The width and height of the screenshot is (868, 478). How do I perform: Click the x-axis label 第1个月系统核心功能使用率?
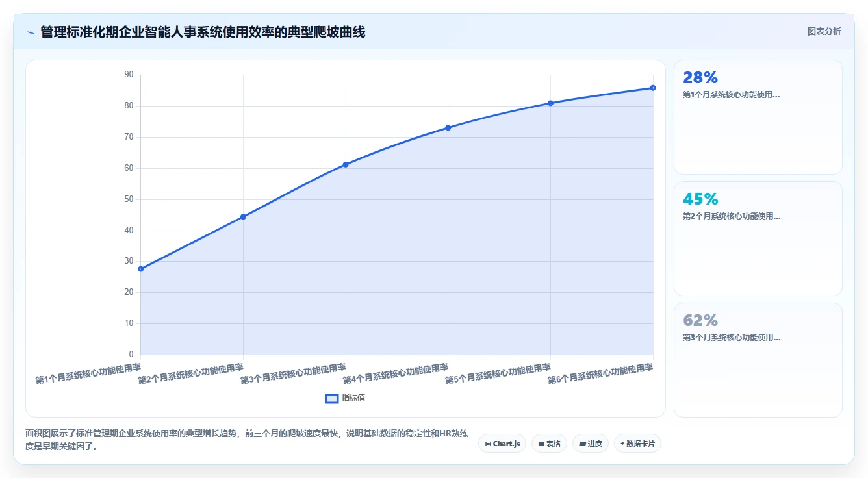coord(88,373)
